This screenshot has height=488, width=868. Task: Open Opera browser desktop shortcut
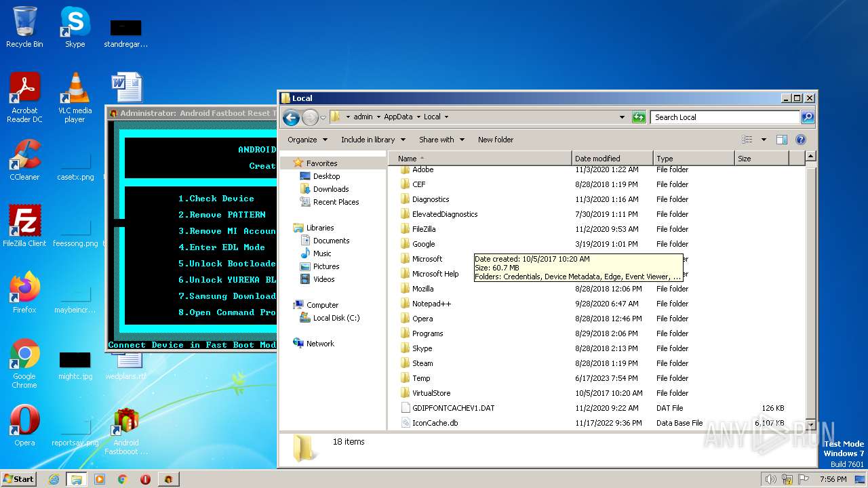click(x=24, y=425)
